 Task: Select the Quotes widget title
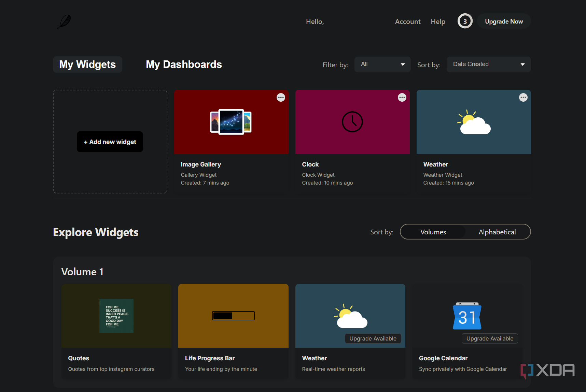click(79, 358)
